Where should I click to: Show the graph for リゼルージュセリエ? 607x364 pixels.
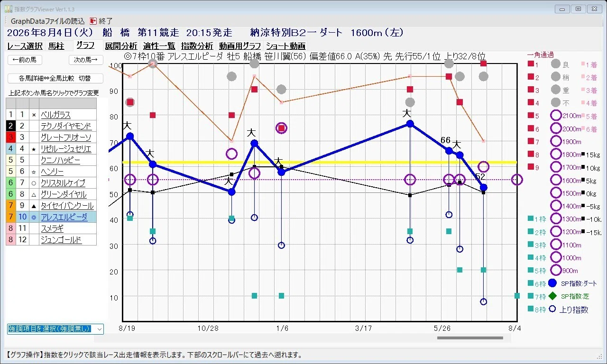66,149
